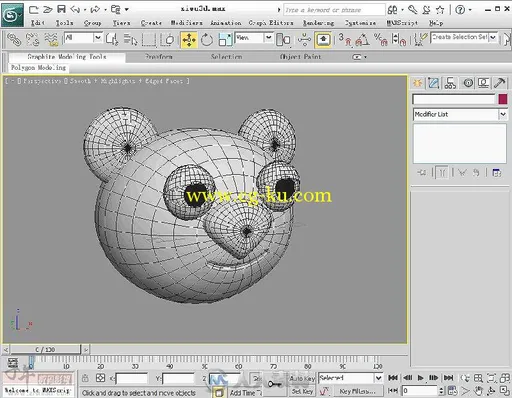Click the Play Animation button
This screenshot has height=398, width=512.
tap(420, 378)
